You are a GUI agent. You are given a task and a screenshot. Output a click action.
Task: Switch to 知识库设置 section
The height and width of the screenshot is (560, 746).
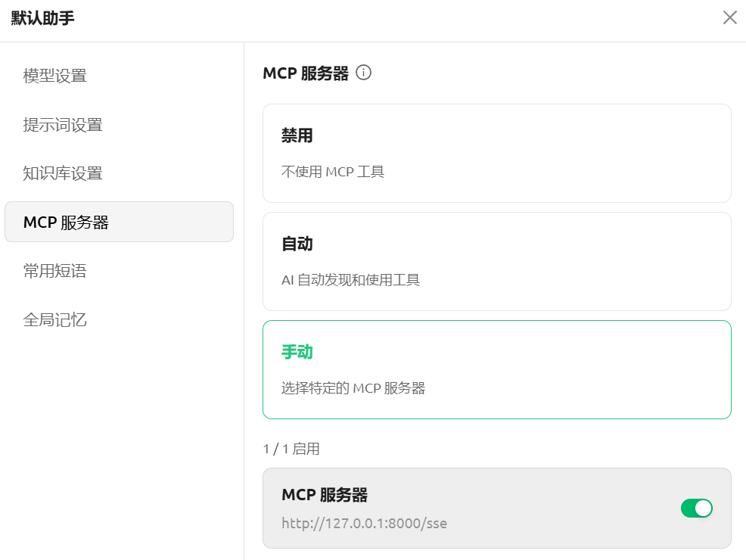[63, 173]
